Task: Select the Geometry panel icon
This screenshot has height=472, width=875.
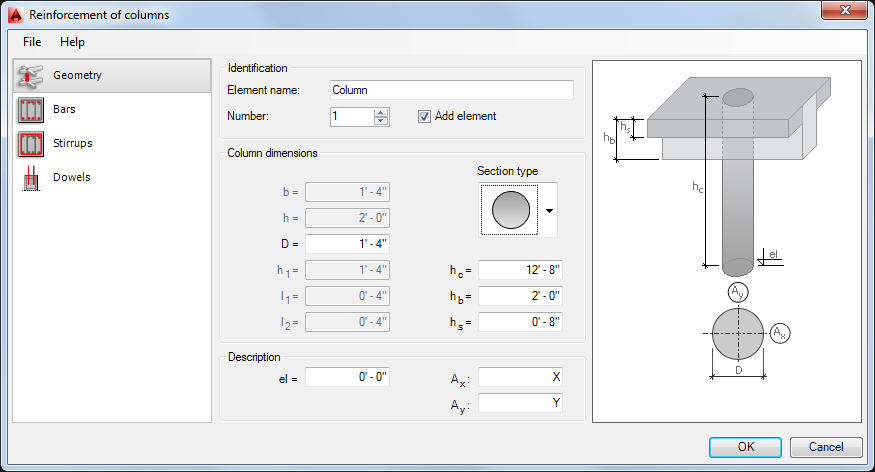Action: pyautogui.click(x=31, y=75)
